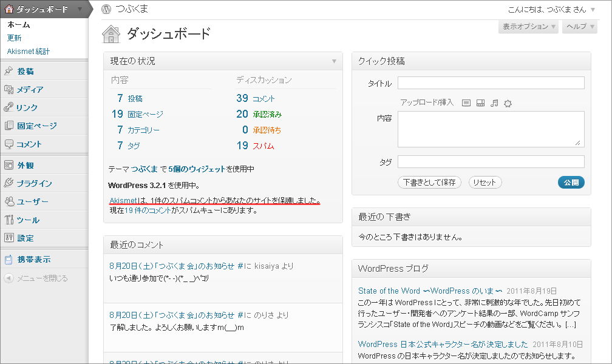
Task: Click the large house icon beside ダッシュボード heading
Action: (111, 35)
